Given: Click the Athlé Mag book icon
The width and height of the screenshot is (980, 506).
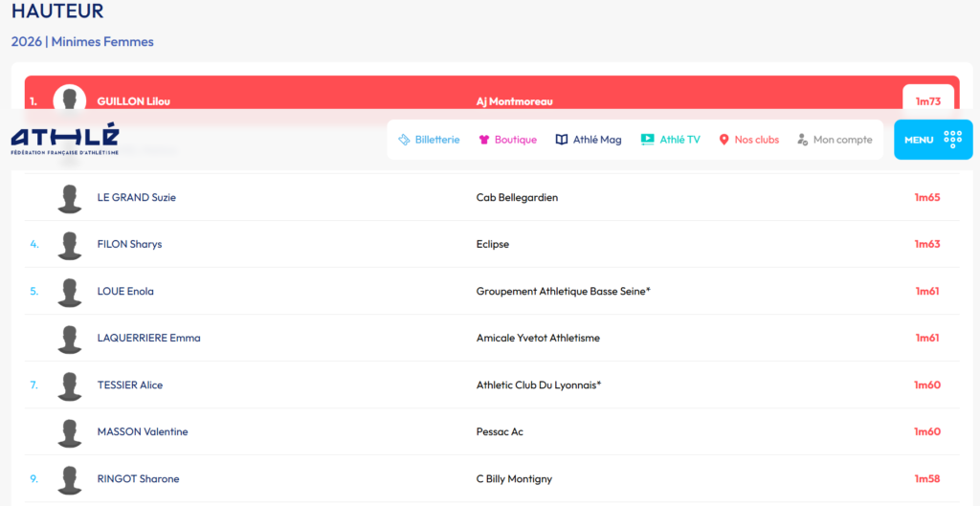Looking at the screenshot, I should pos(562,140).
